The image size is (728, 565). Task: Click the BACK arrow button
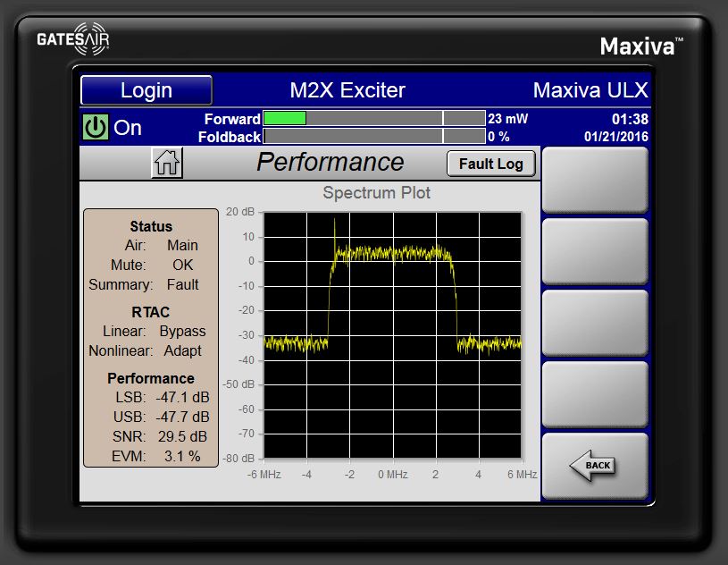click(x=595, y=466)
